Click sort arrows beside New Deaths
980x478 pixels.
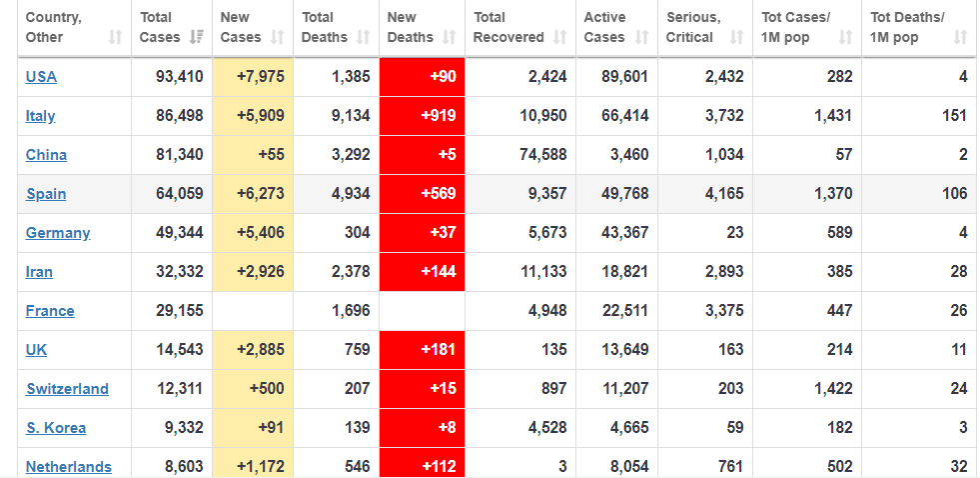(450, 37)
